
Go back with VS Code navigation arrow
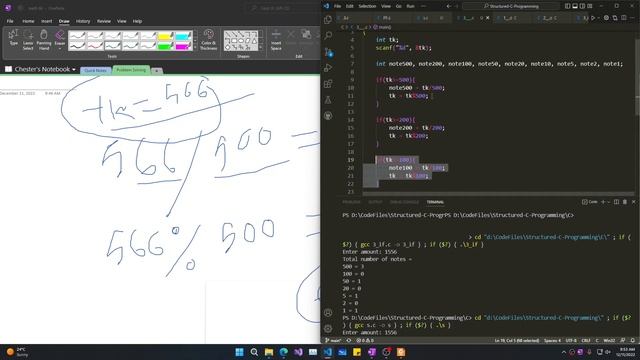449,6
